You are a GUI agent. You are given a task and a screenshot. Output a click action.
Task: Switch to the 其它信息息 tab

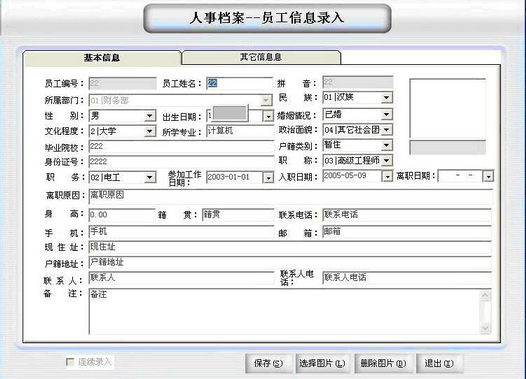261,57
